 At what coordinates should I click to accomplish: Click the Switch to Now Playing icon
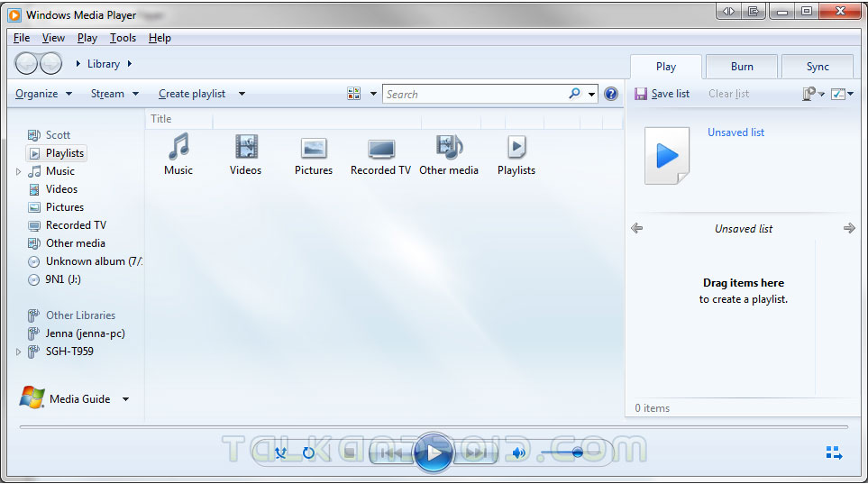[834, 452]
